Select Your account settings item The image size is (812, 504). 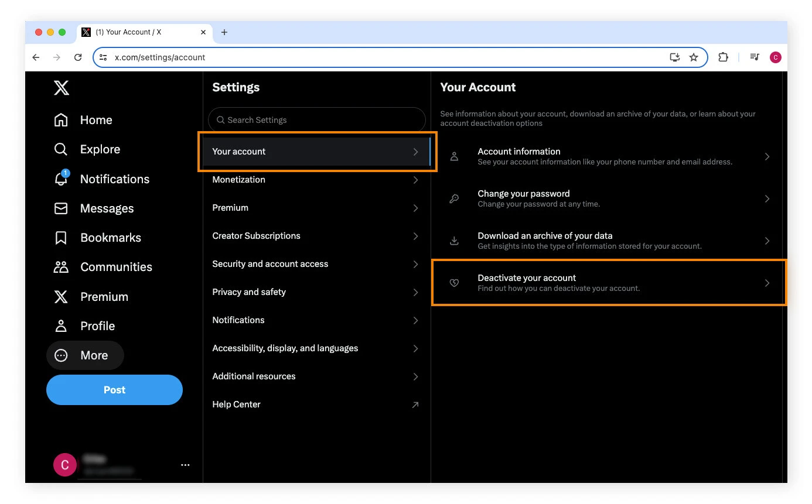[x=316, y=152]
